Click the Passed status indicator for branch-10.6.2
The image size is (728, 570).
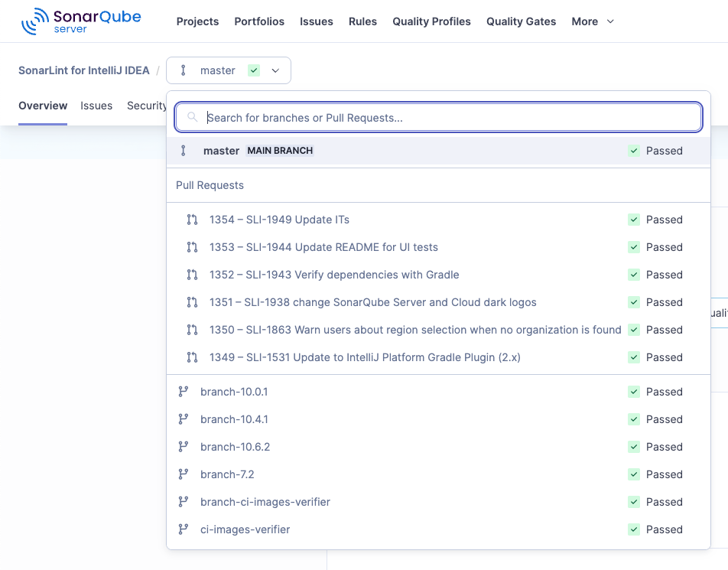[655, 447]
